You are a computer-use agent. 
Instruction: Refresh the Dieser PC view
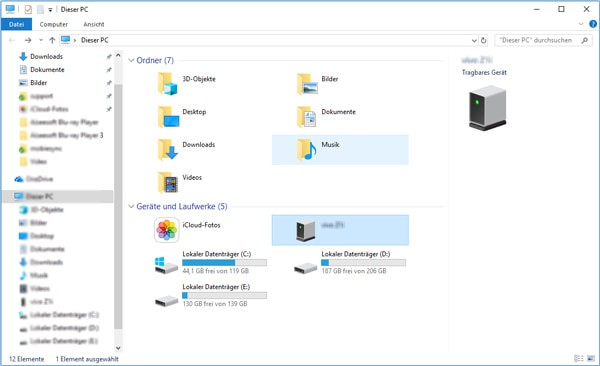coord(484,40)
